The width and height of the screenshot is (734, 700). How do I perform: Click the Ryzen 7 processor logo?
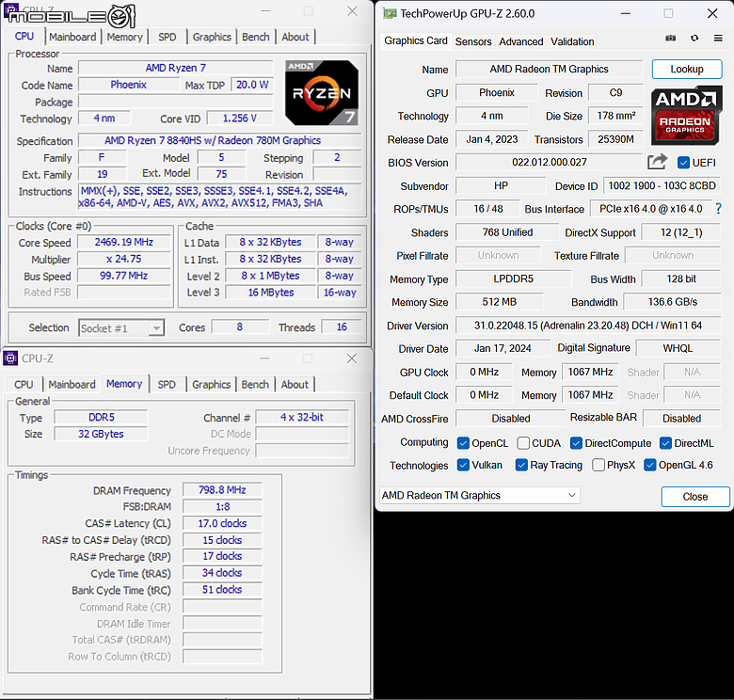point(322,92)
